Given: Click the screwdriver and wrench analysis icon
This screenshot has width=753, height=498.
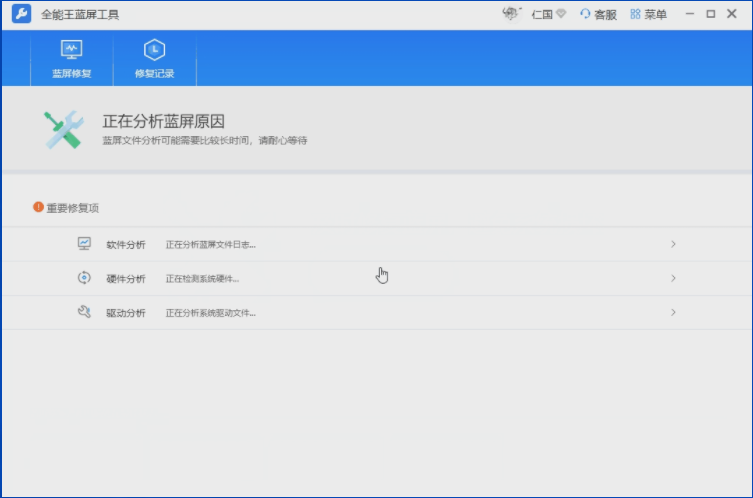Looking at the screenshot, I should 64,131.
